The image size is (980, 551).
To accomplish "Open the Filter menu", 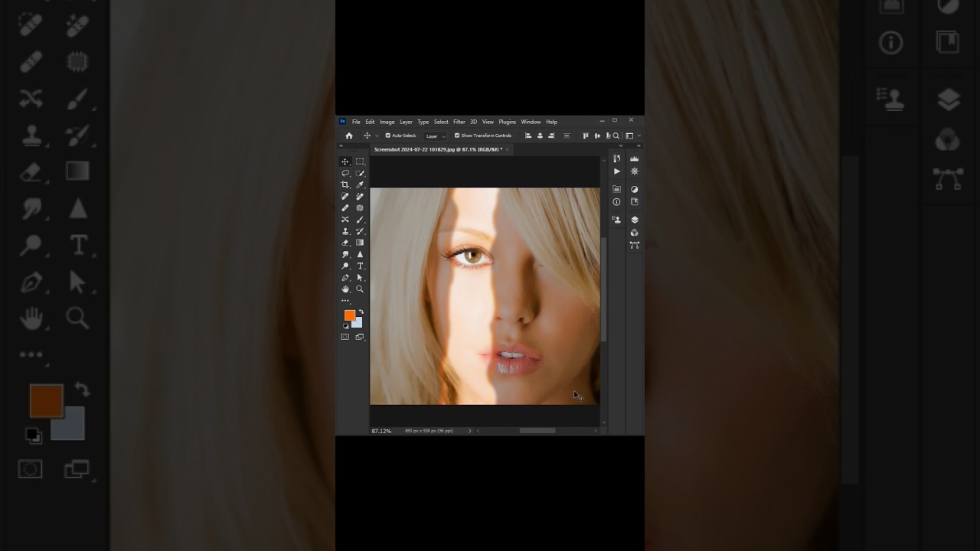I will 459,122.
